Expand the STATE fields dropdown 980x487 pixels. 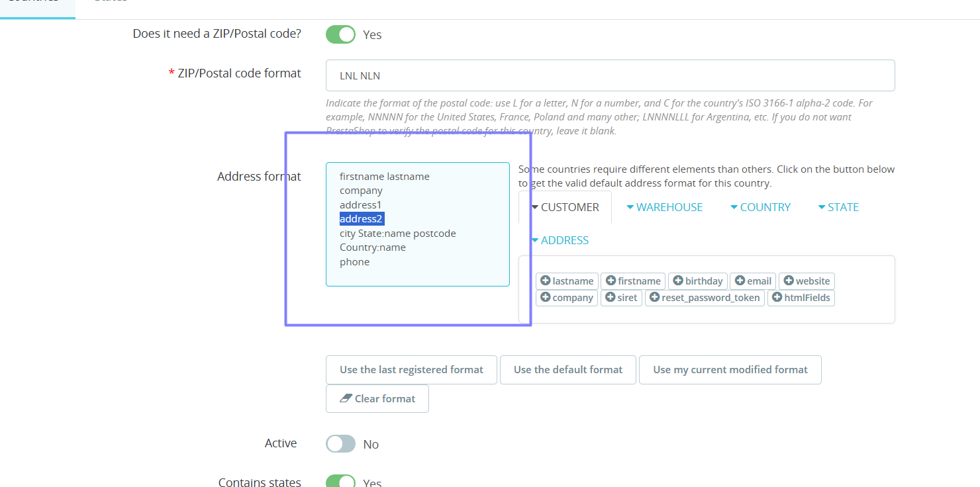click(x=838, y=207)
